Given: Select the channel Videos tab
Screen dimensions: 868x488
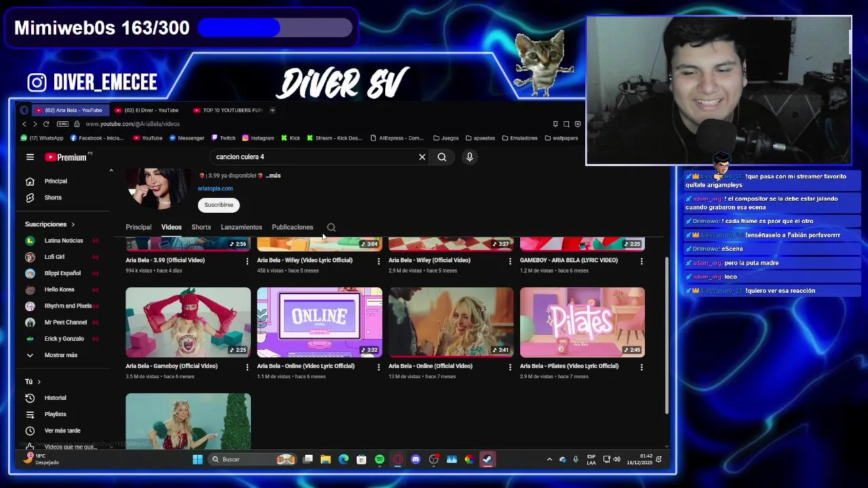Looking at the screenshot, I should tap(172, 228).
